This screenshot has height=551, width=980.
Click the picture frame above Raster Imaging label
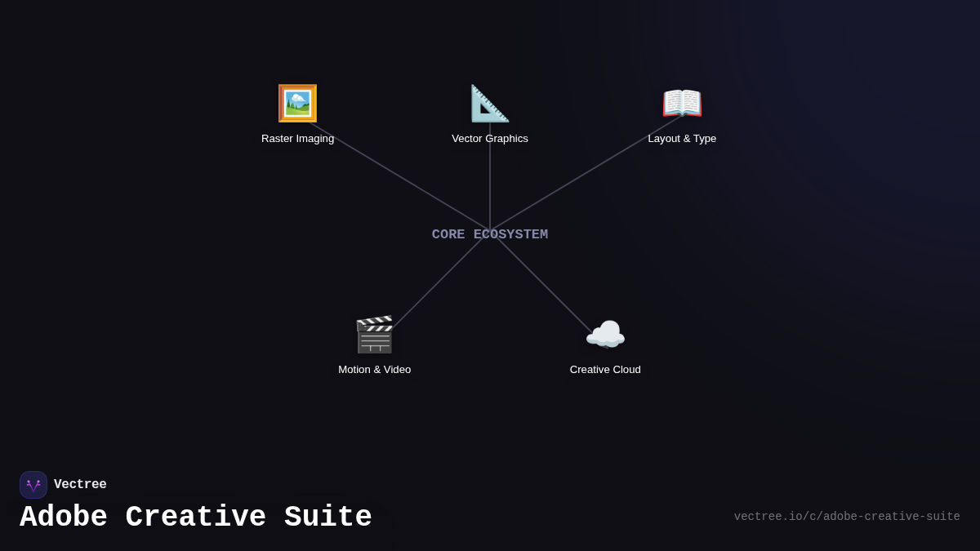297,103
